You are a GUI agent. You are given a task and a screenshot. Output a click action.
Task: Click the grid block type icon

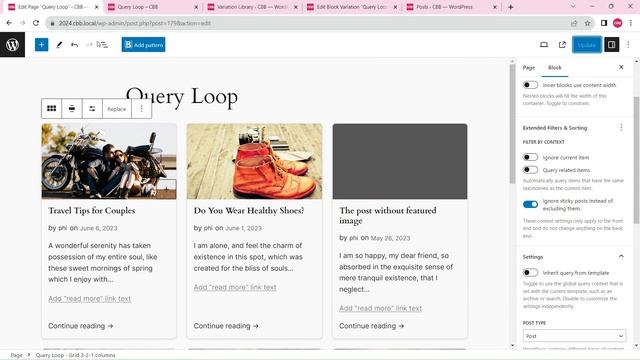[51, 109]
